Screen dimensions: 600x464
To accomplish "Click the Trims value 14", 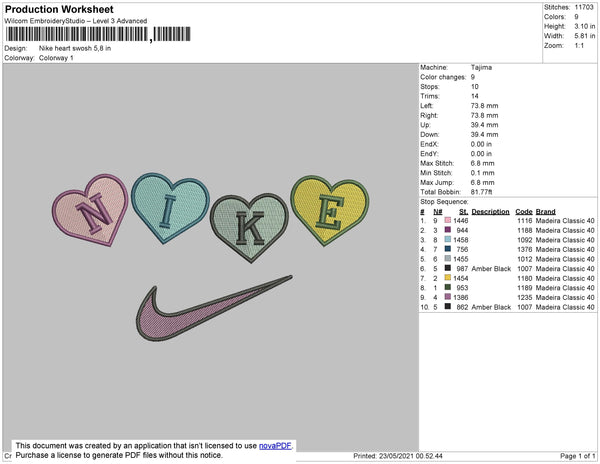I will (x=474, y=96).
